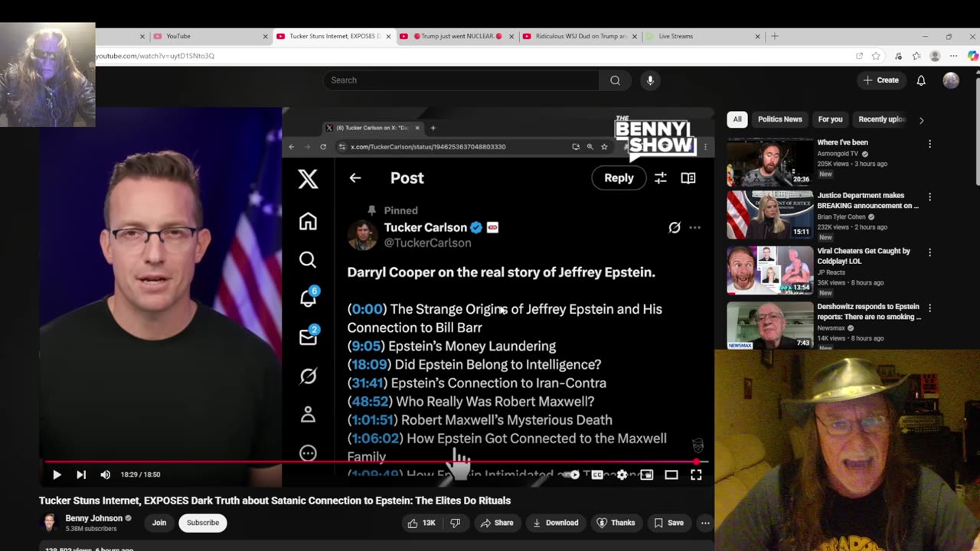This screenshot has height=551, width=980.
Task: Click the Create button in YouTube header
Action: click(881, 80)
